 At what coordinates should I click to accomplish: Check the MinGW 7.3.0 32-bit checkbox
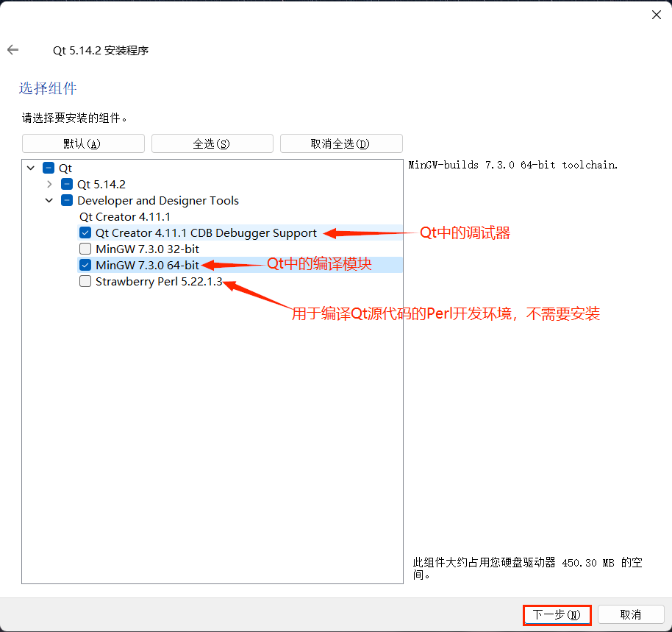pyautogui.click(x=85, y=249)
